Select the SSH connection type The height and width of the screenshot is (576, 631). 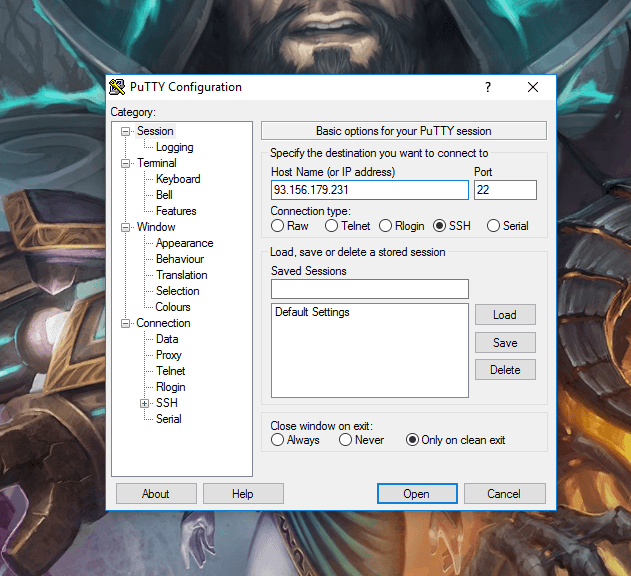point(439,226)
